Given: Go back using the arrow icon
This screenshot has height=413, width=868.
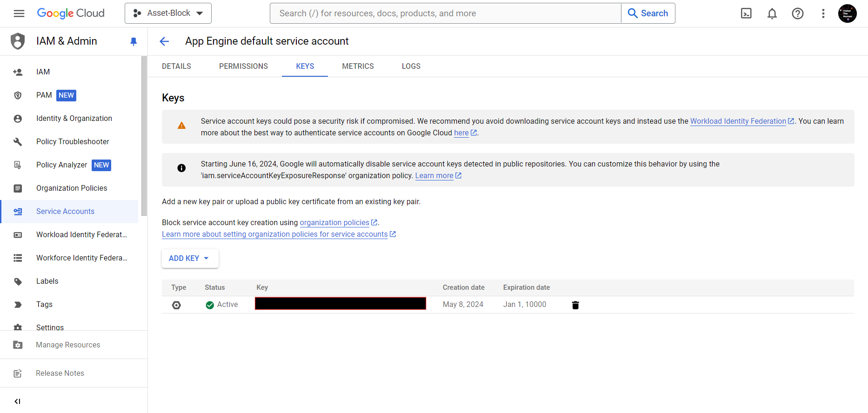Looking at the screenshot, I should pos(164,41).
